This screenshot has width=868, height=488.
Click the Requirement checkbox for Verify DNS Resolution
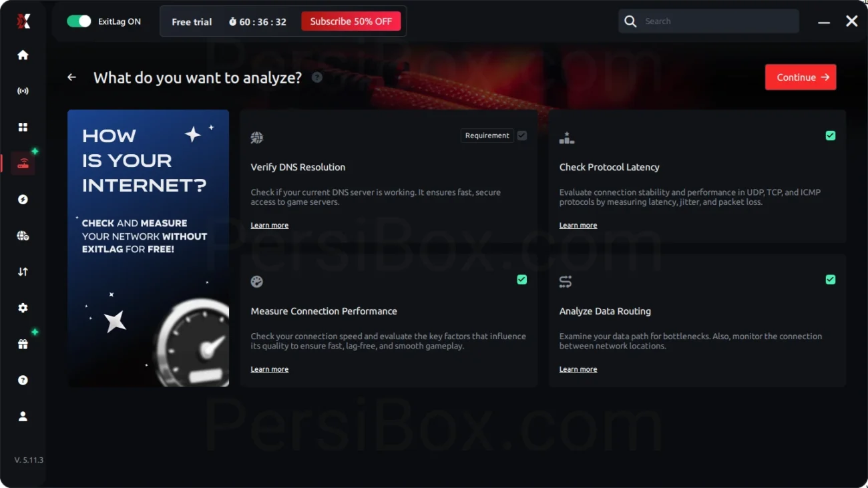pyautogui.click(x=522, y=136)
